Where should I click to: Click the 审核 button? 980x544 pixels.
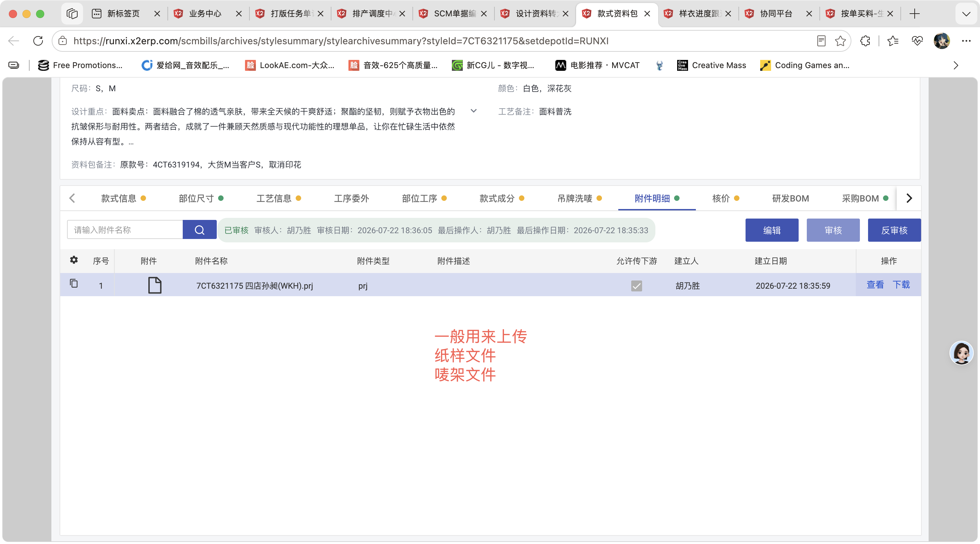pos(833,230)
